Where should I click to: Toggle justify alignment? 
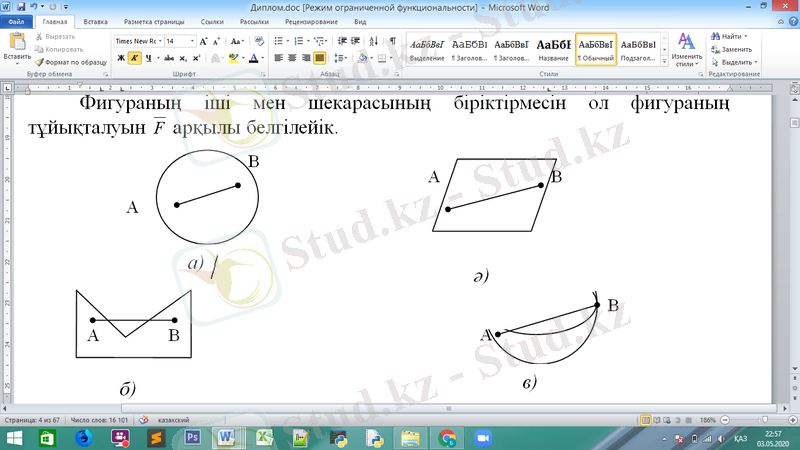[319, 58]
